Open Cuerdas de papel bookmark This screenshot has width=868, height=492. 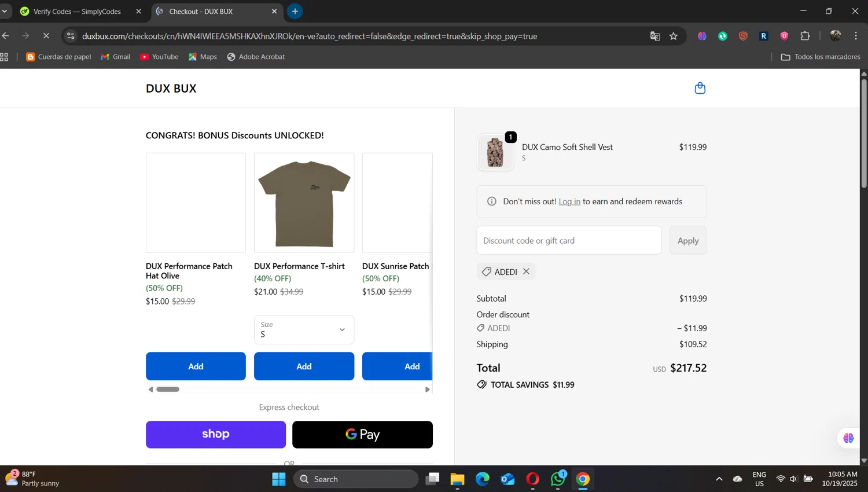pos(58,57)
